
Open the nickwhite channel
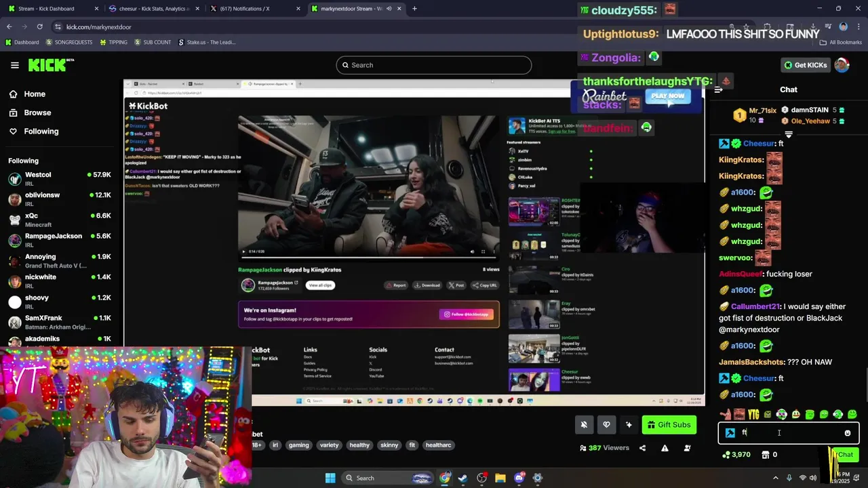(60, 281)
